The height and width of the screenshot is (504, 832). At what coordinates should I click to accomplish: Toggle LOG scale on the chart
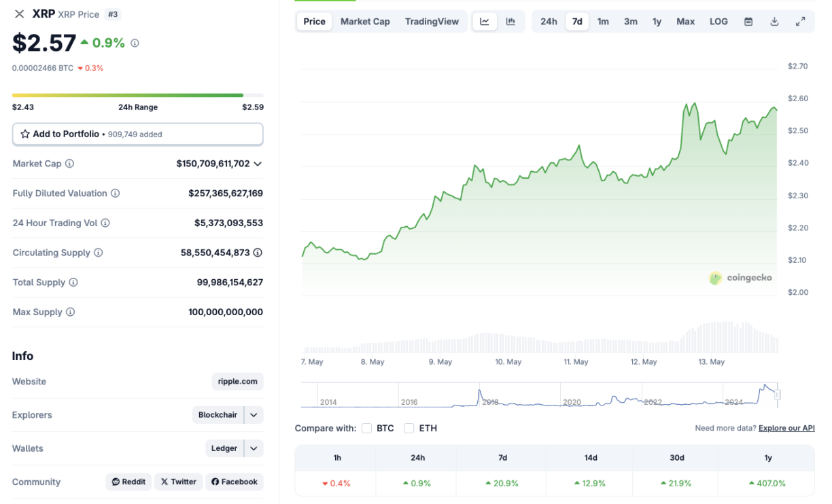[718, 21]
